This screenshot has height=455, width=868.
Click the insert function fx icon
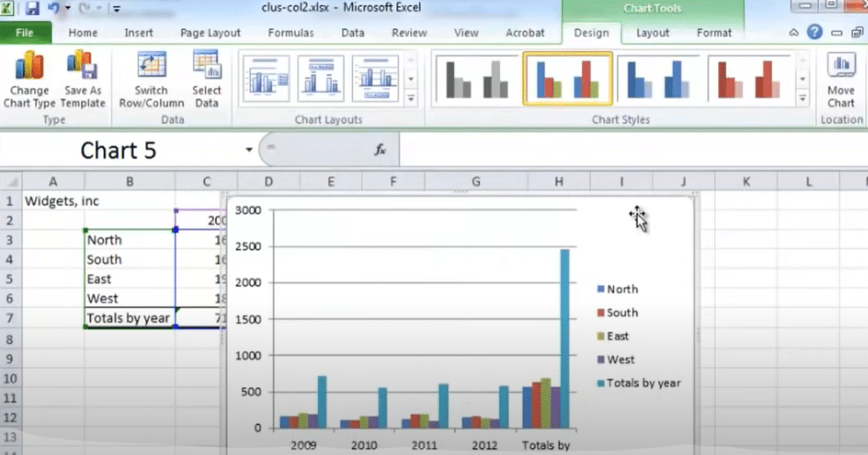(x=380, y=150)
